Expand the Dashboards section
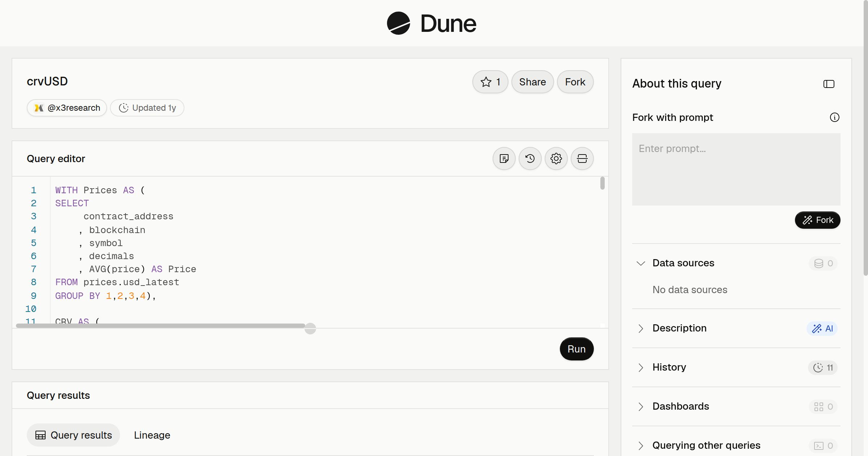 641,406
